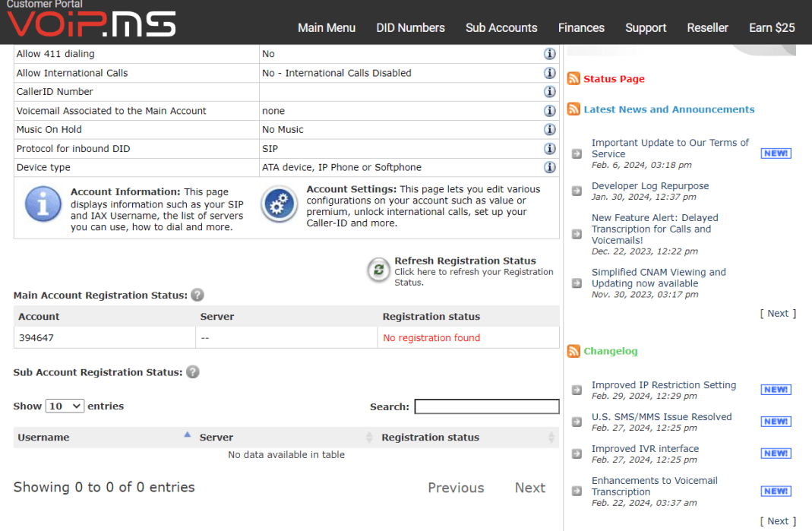Open the Developer Log Repurpose announcement

pyautogui.click(x=649, y=185)
